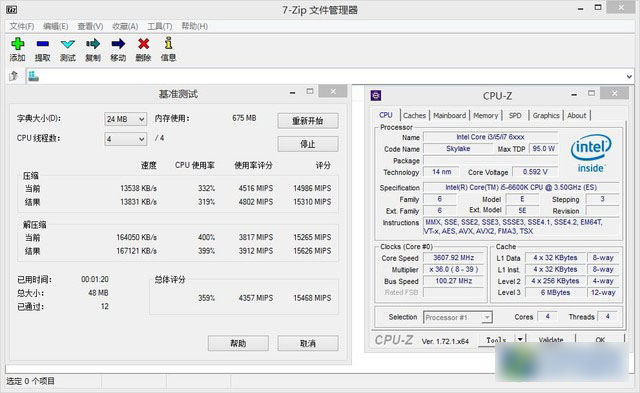Click the Code Name Skylake value
640x393 pixels.
[458, 149]
